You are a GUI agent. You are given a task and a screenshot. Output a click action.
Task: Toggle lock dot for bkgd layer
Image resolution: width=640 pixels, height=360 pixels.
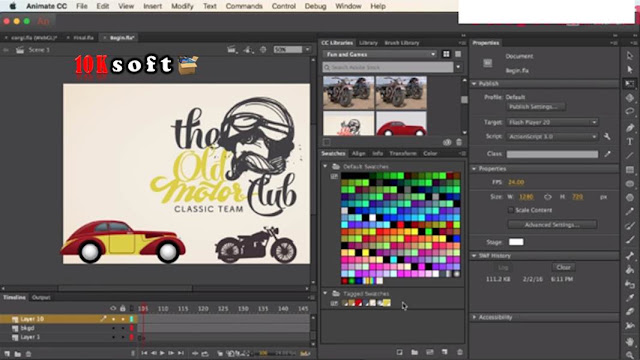click(x=123, y=328)
